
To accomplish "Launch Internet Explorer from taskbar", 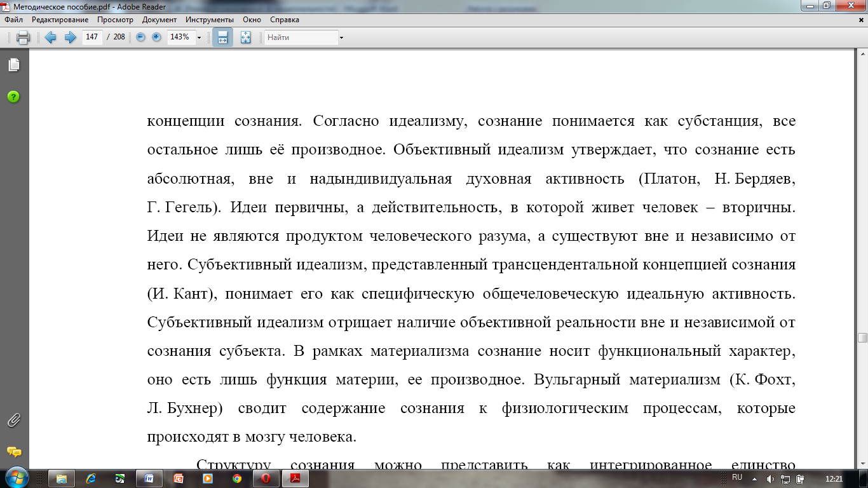I will 91,478.
